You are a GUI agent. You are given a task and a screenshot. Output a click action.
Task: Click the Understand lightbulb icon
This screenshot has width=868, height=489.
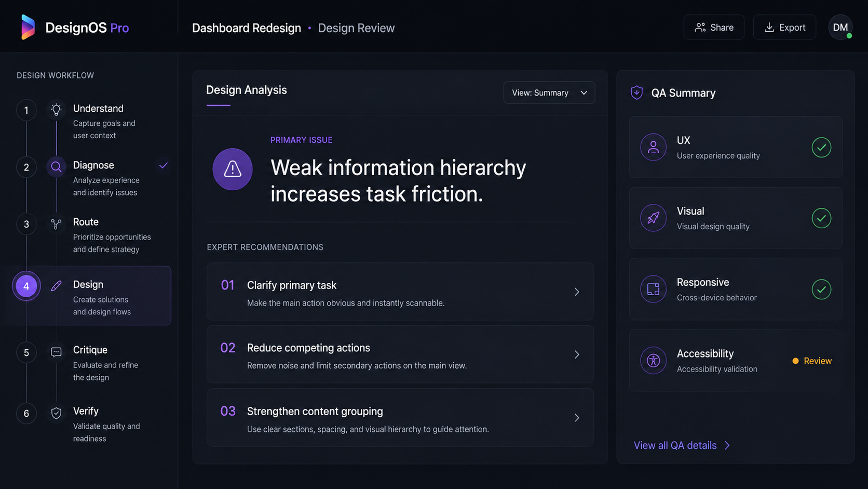(x=56, y=110)
